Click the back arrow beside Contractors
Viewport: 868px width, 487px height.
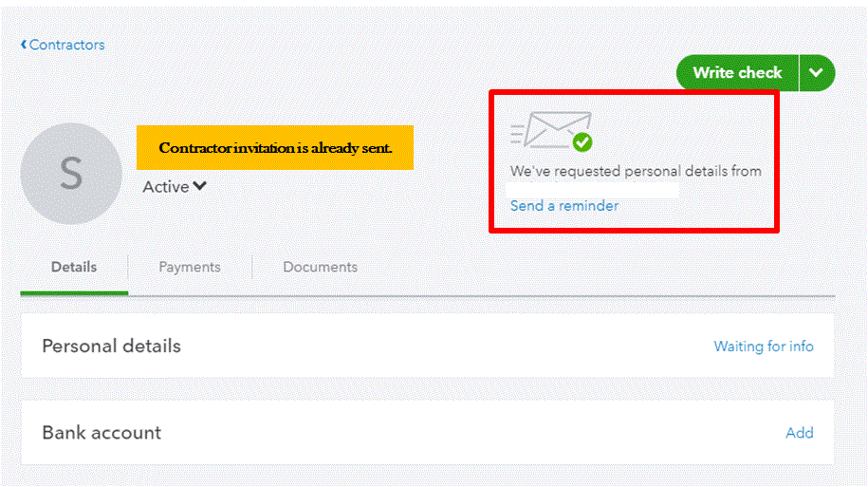point(24,45)
